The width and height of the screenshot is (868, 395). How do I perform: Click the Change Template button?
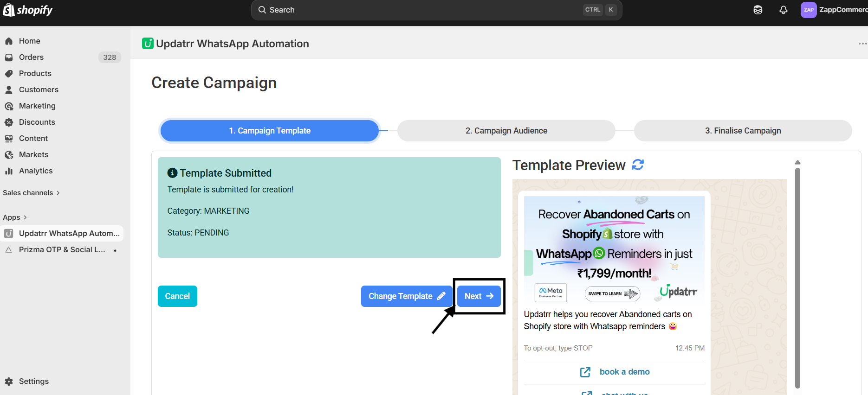pos(406,296)
